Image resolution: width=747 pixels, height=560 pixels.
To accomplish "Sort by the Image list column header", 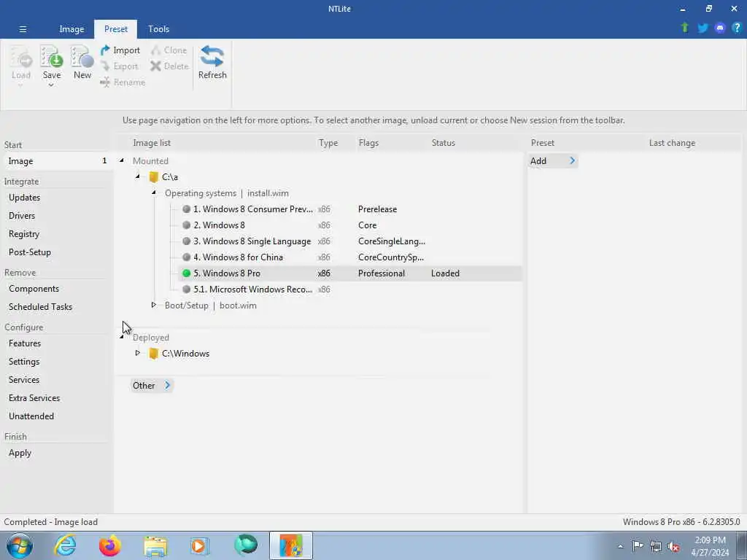I will pyautogui.click(x=152, y=143).
